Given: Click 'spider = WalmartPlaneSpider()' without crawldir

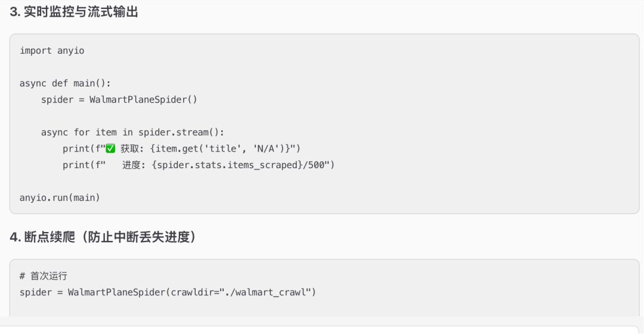Looking at the screenshot, I should coord(119,100).
